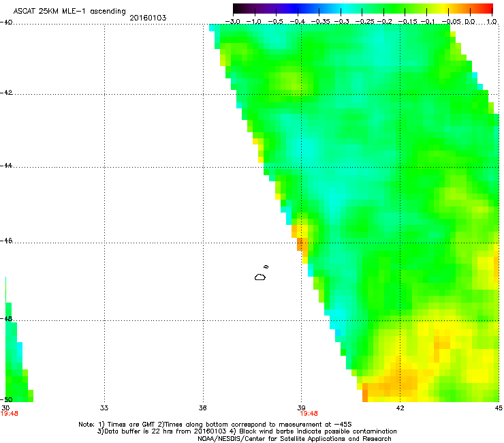Click the -1.0 color scale label
The width and height of the screenshot is (504, 443).
[x=254, y=21]
